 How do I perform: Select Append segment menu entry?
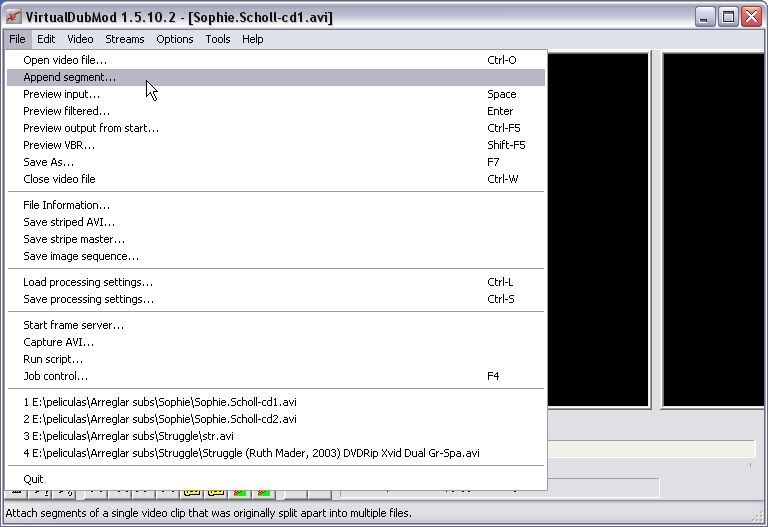pyautogui.click(x=69, y=77)
